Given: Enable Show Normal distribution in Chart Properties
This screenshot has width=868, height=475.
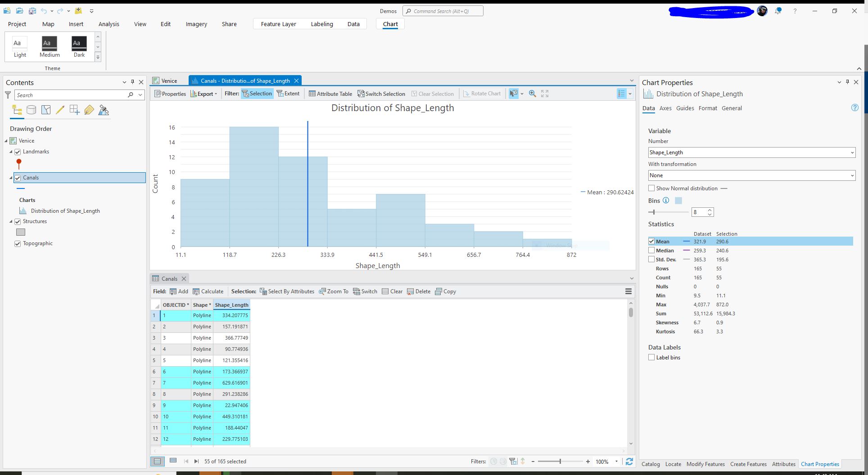Looking at the screenshot, I should tap(651, 188).
